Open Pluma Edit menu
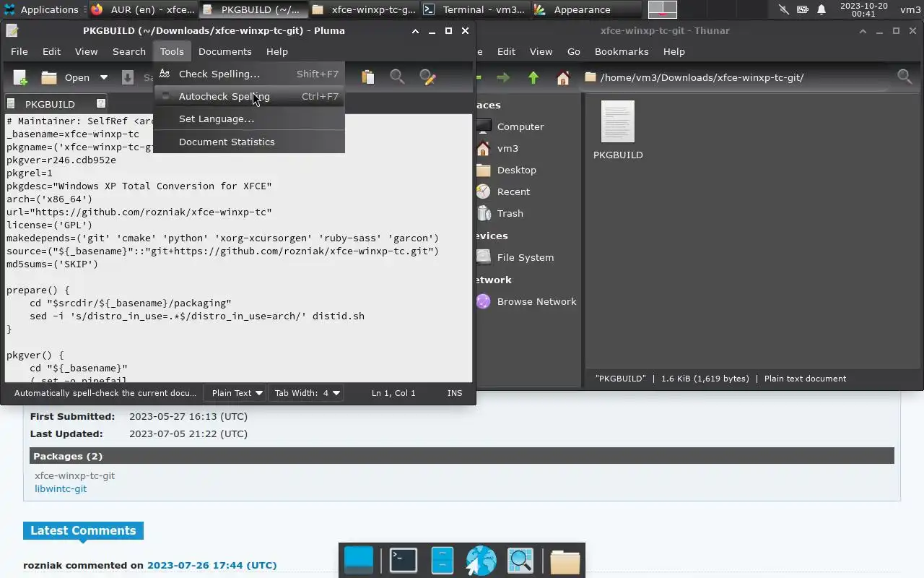 tap(51, 51)
